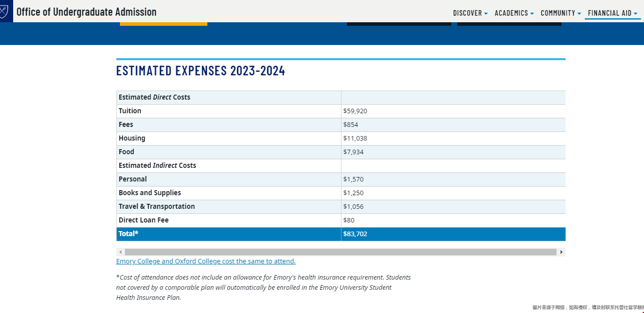Expand the Financial Aid menu

pos(613,13)
